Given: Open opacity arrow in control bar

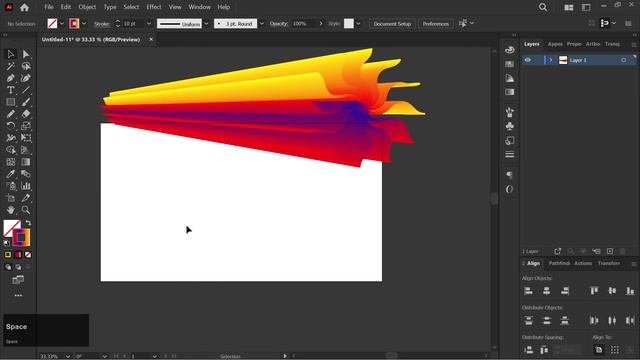Looking at the screenshot, I should click(x=321, y=24).
